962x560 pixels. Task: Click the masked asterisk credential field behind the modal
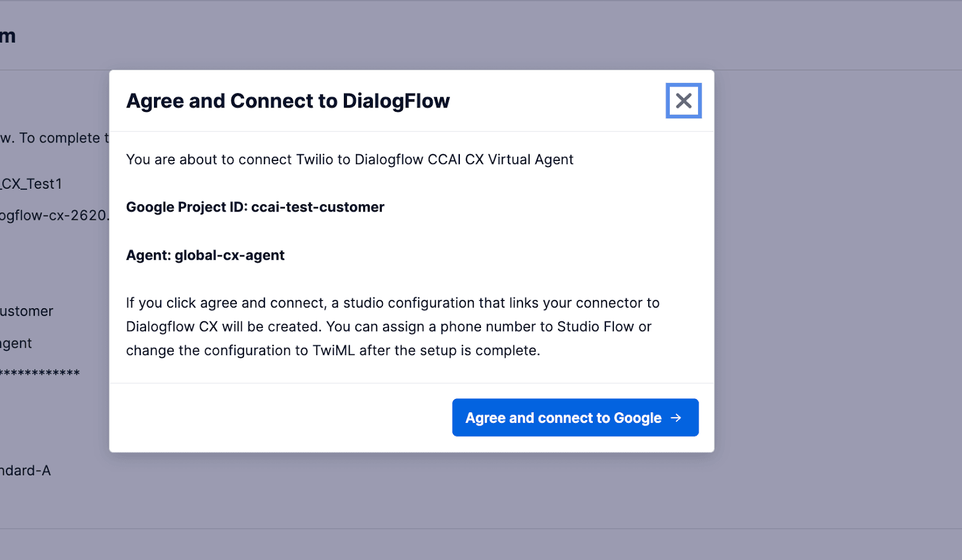[40, 373]
